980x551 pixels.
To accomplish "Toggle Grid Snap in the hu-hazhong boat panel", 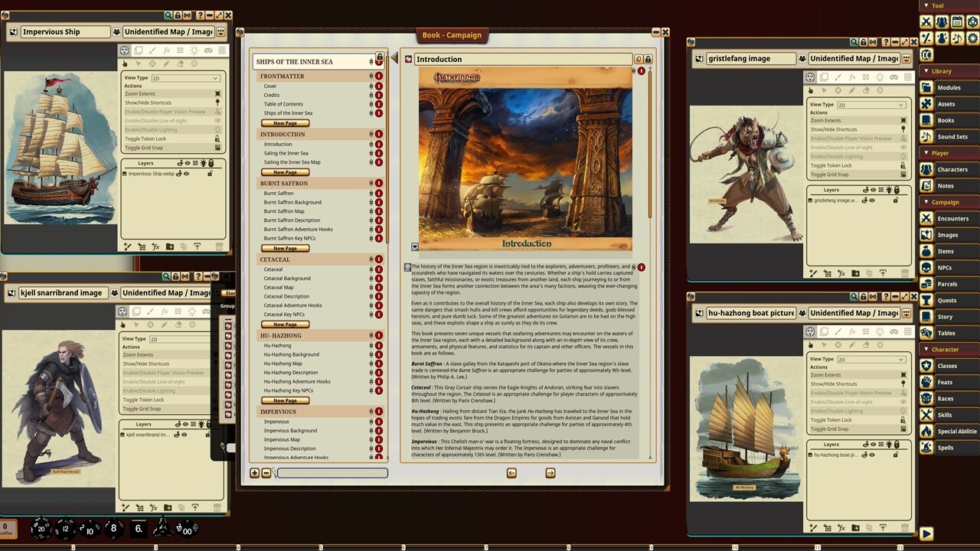I will 829,429.
